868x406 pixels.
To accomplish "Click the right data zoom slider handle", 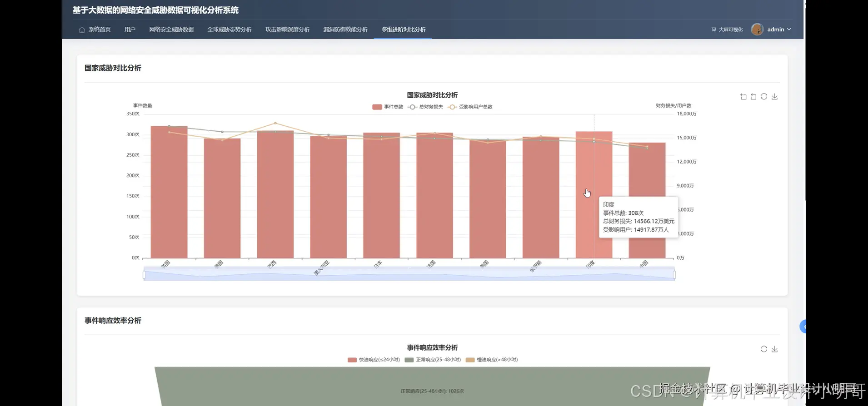I will 674,275.
